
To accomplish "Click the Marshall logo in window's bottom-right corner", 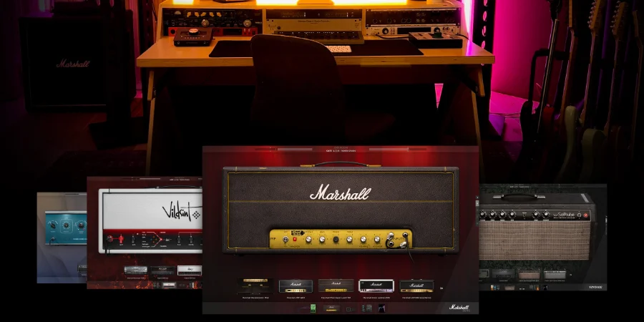I will 459,307.
